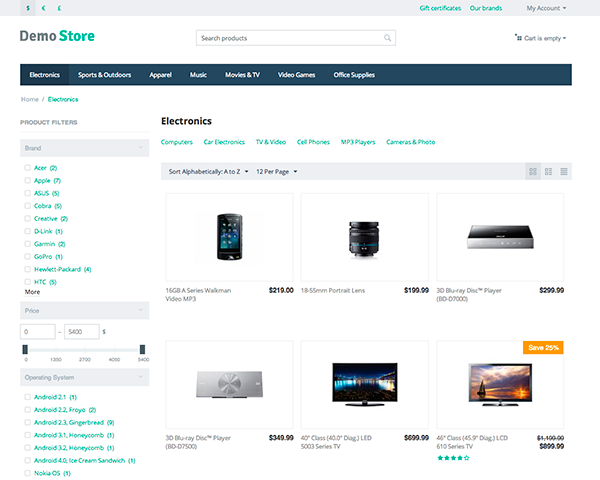Open 3D Blu-ray Player BD-D7000 image
This screenshot has width=600, height=480.
500,237
